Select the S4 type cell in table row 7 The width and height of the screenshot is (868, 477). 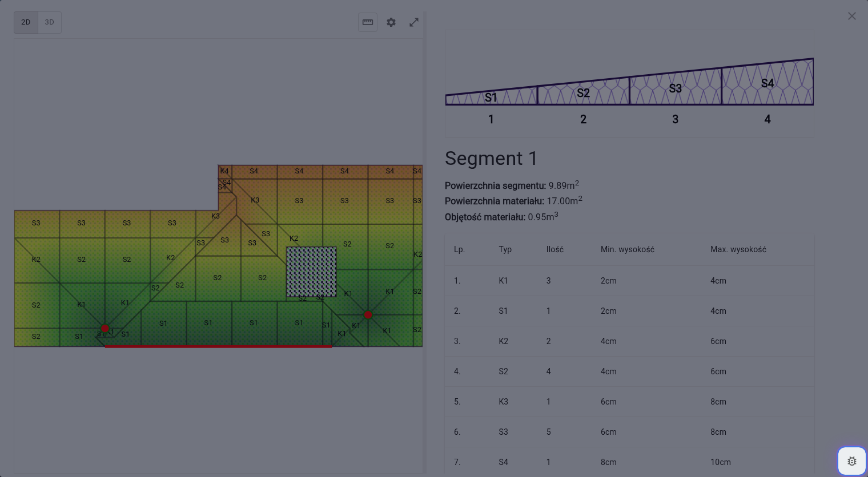pos(503,462)
